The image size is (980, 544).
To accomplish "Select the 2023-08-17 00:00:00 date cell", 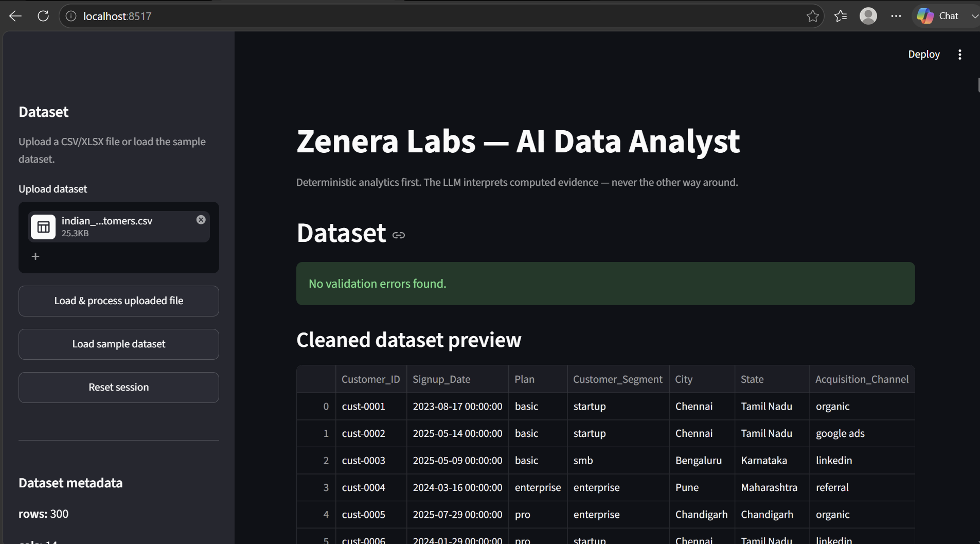I will coord(457,407).
